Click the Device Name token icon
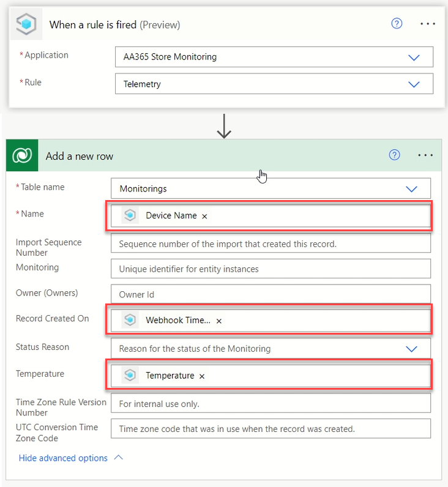The width and height of the screenshot is (448, 487). [x=130, y=215]
